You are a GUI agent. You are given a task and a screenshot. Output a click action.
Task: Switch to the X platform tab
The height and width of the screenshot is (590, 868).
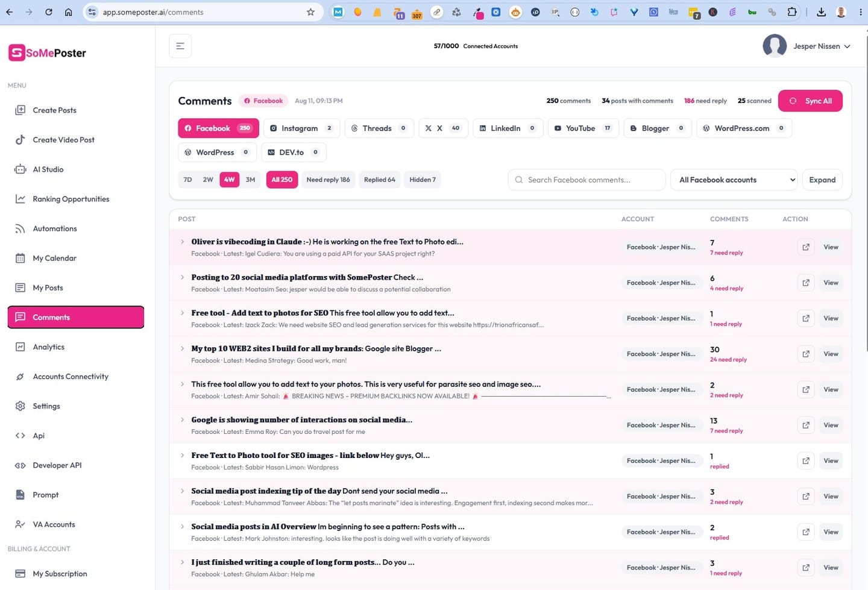[443, 128]
